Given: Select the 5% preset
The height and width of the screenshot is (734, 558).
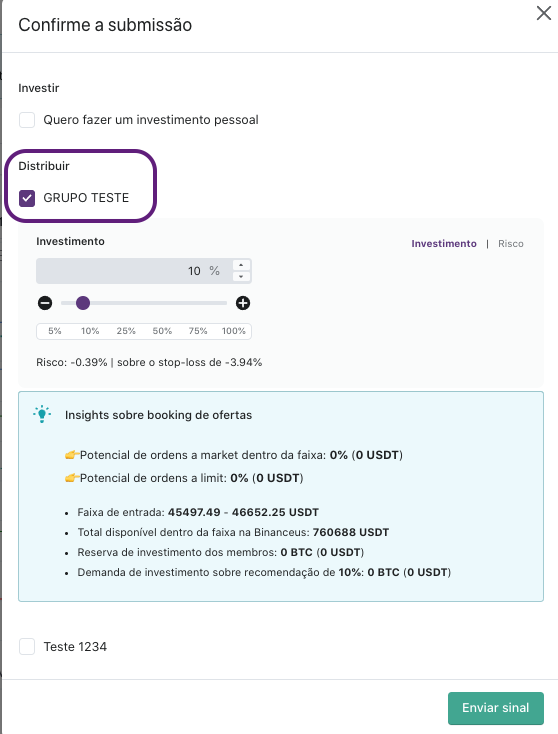Looking at the screenshot, I should tap(55, 331).
